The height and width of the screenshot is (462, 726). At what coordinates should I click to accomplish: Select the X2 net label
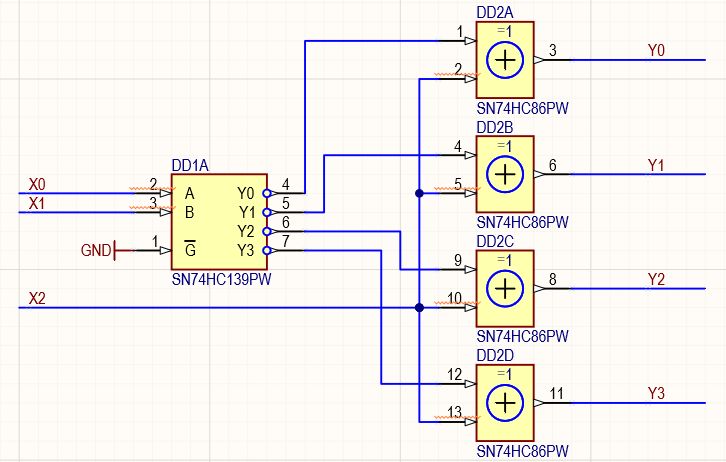pos(37,299)
